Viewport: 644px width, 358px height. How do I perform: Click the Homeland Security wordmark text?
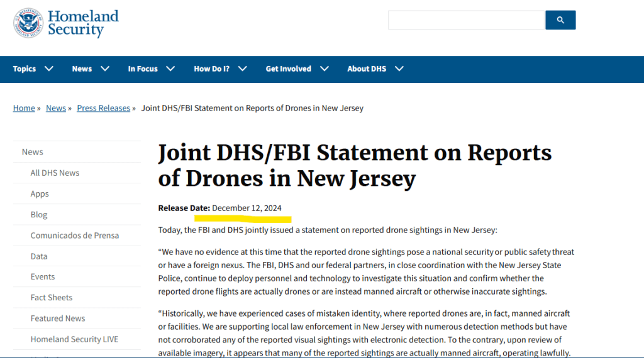tap(83, 23)
